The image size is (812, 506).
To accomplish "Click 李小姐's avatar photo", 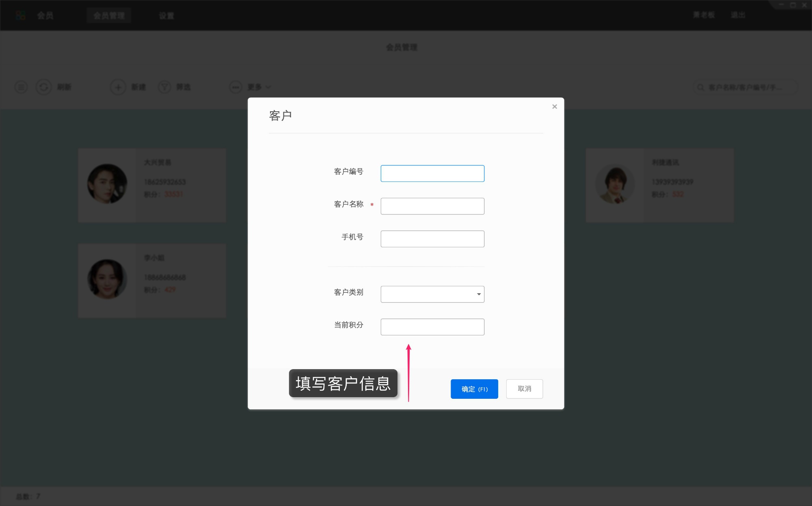I will click(x=107, y=280).
